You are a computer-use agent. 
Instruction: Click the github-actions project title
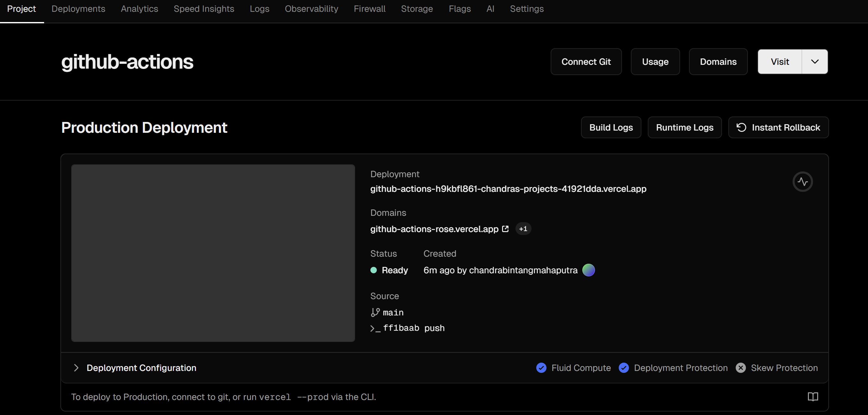pos(128,62)
